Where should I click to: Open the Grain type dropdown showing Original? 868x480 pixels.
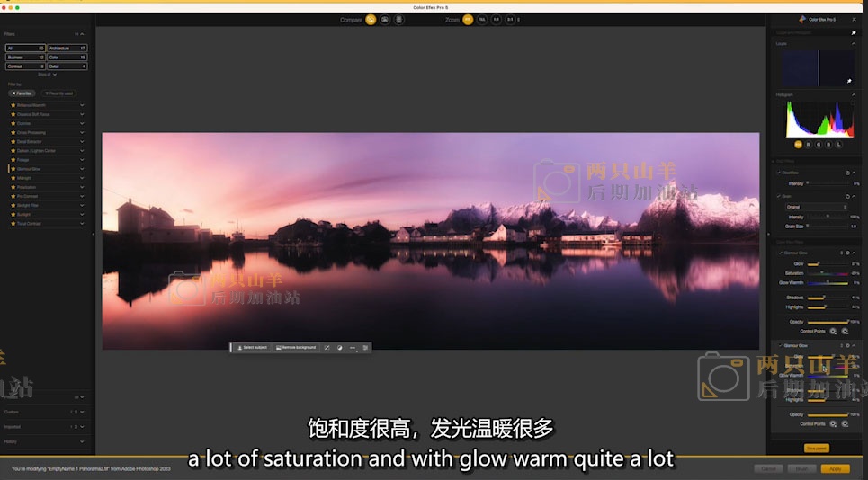[x=816, y=207]
